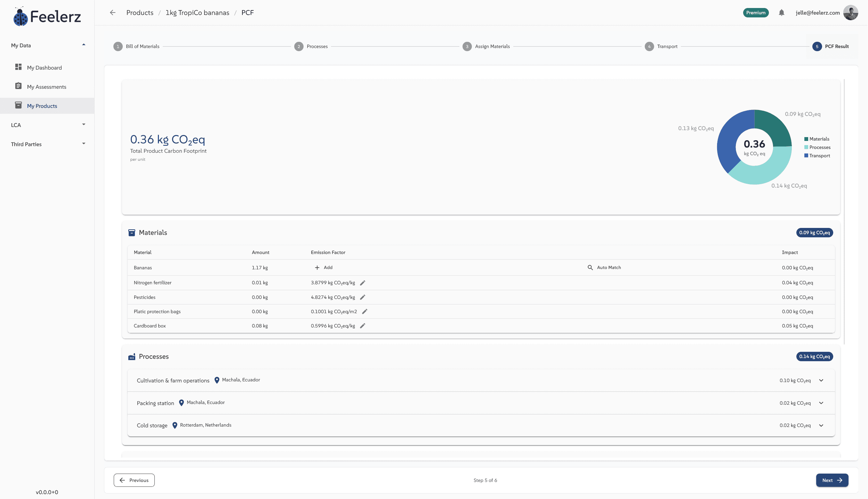Open My Assessments in sidebar

pos(47,87)
